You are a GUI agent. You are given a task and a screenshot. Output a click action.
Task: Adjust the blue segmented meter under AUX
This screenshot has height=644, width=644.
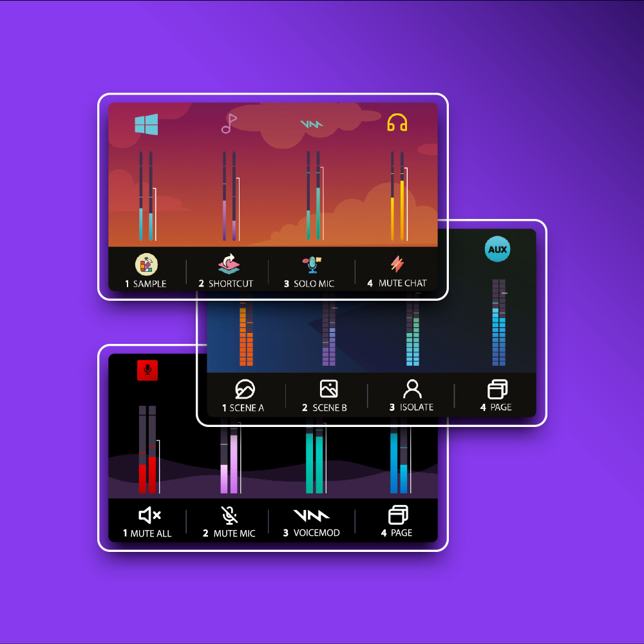pyautogui.click(x=499, y=323)
